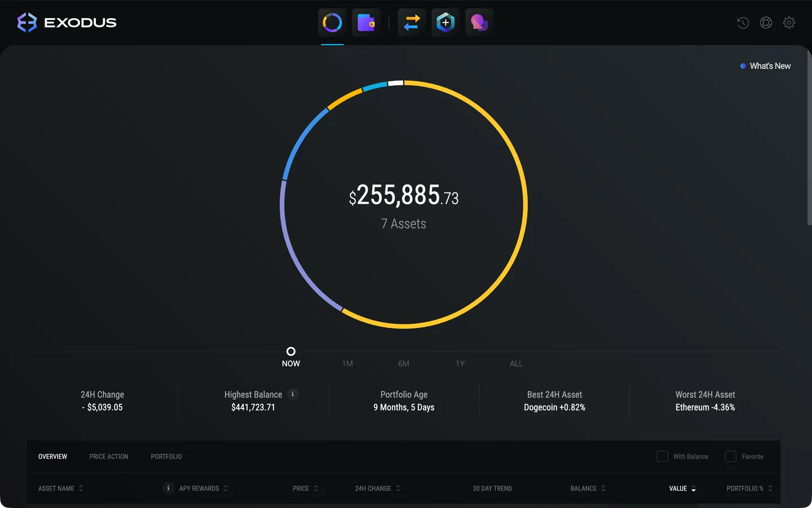
Task: Open the Settings gear icon
Action: 789,23
